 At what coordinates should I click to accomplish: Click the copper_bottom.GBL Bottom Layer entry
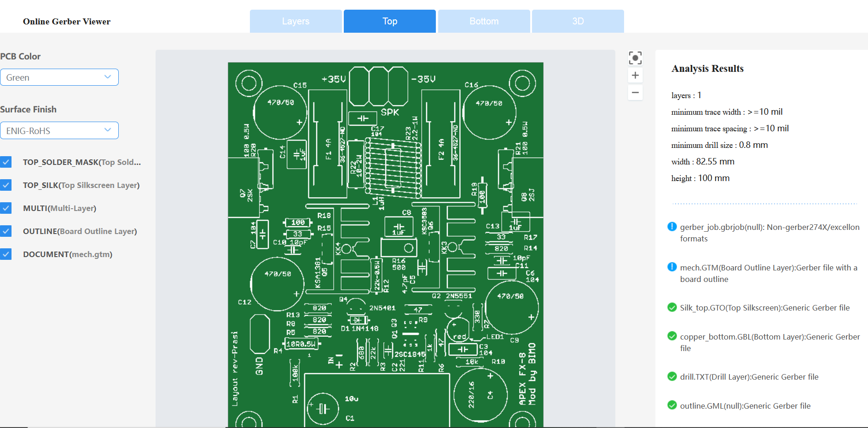point(770,342)
